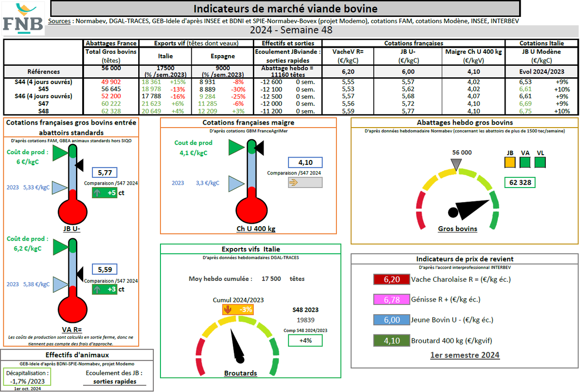580x392 pixels.
Task: Click the pink 6,78 Génisse box
Action: point(391,300)
